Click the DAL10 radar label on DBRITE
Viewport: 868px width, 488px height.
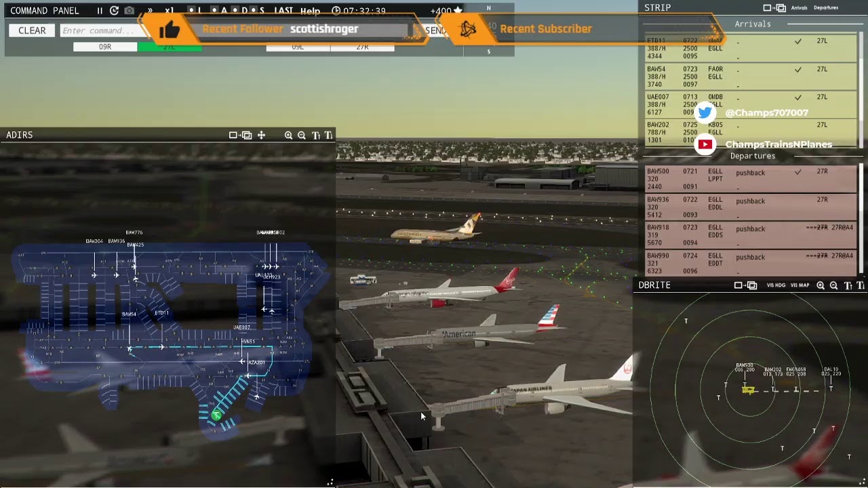tap(831, 371)
